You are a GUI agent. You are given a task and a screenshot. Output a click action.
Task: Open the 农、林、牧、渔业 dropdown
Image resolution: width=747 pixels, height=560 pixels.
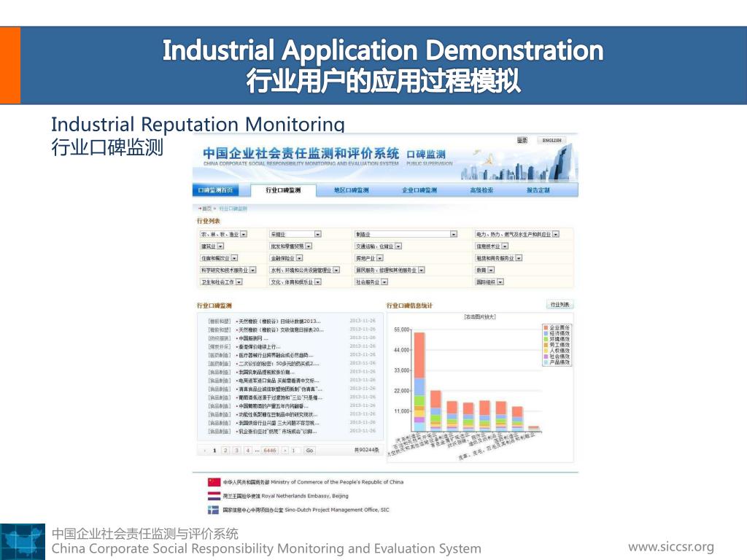(x=223, y=234)
